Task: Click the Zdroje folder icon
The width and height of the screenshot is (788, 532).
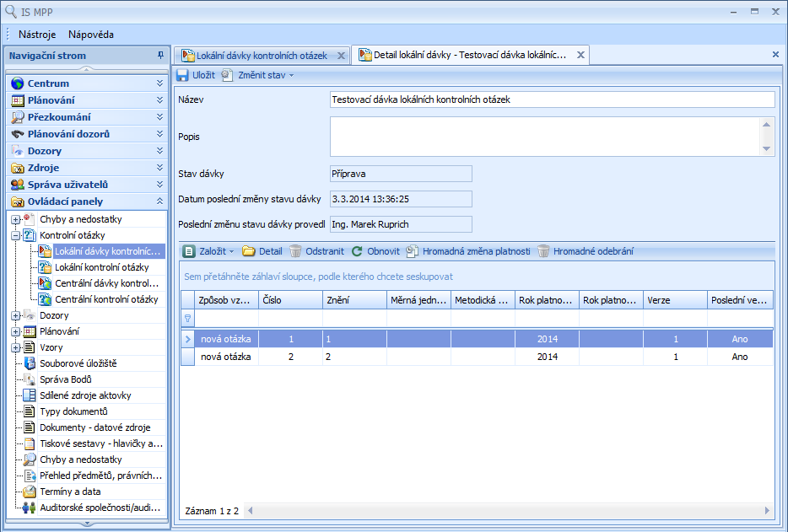Action: coord(18,168)
